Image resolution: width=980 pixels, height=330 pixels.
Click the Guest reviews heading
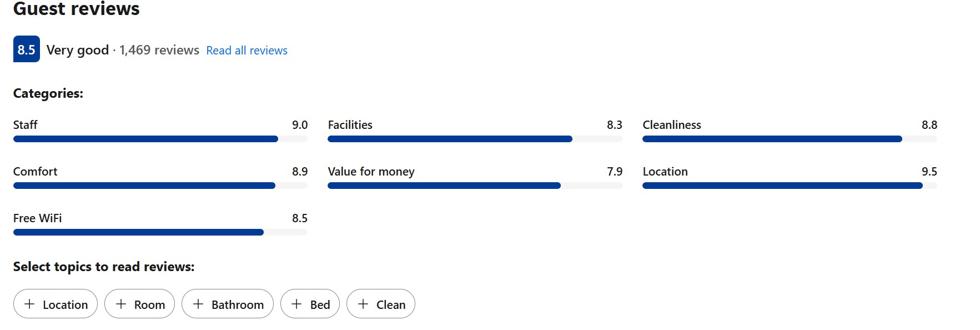coord(77,8)
